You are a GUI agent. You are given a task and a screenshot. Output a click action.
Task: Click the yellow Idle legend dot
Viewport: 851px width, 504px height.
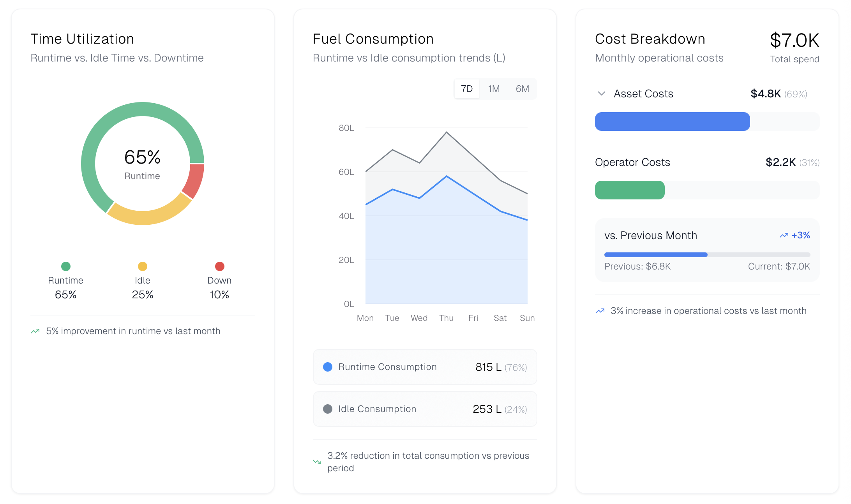click(x=143, y=266)
